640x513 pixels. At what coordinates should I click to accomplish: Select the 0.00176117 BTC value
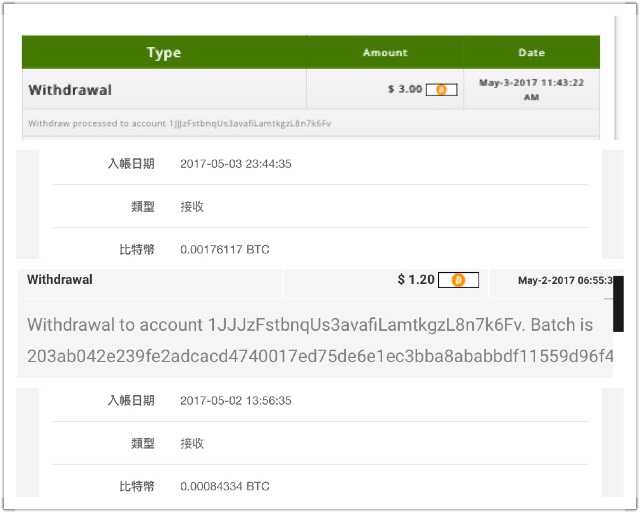[x=225, y=249]
